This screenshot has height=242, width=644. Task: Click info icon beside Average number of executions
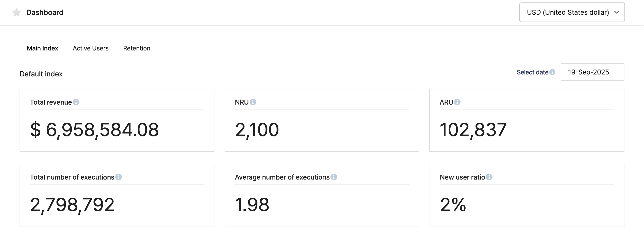point(334,177)
